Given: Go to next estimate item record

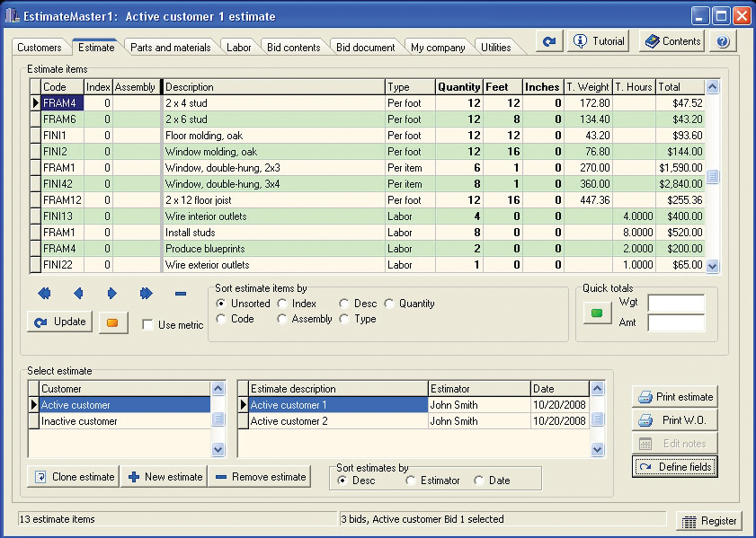Looking at the screenshot, I should point(111,294).
